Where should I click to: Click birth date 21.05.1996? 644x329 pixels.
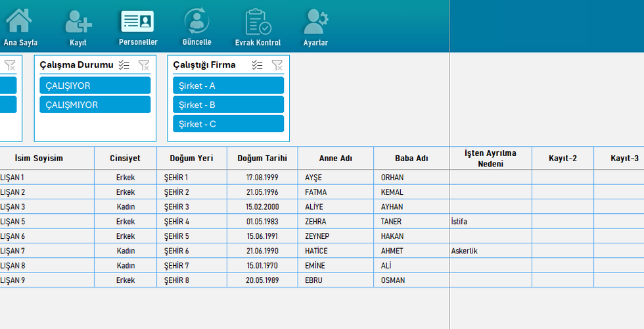[x=262, y=192]
